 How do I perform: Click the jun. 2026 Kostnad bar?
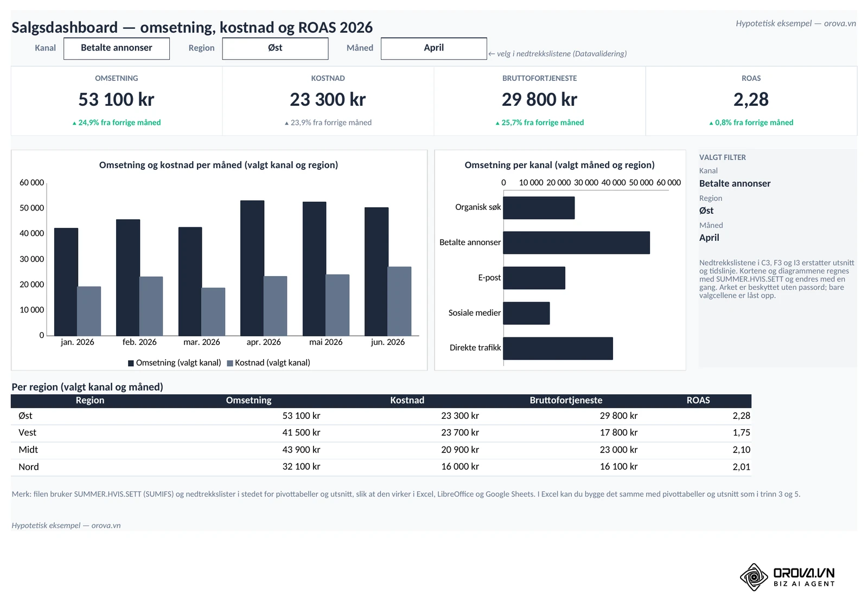[399, 301]
